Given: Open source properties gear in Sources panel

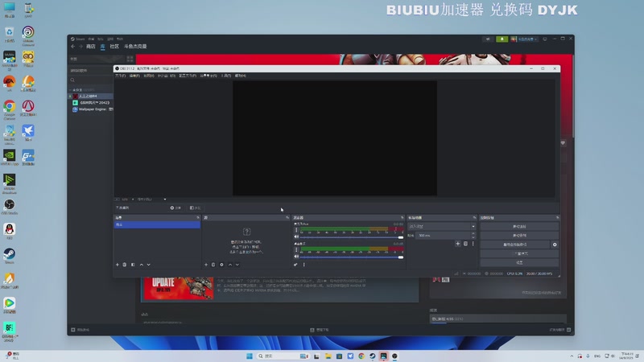Looking at the screenshot, I should [x=222, y=265].
